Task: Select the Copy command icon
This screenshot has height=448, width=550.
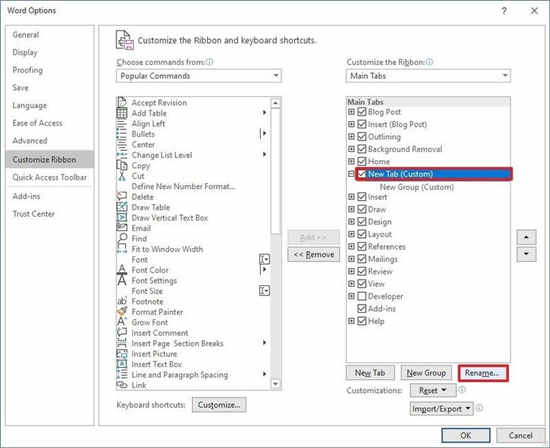Action: pyautogui.click(x=122, y=165)
